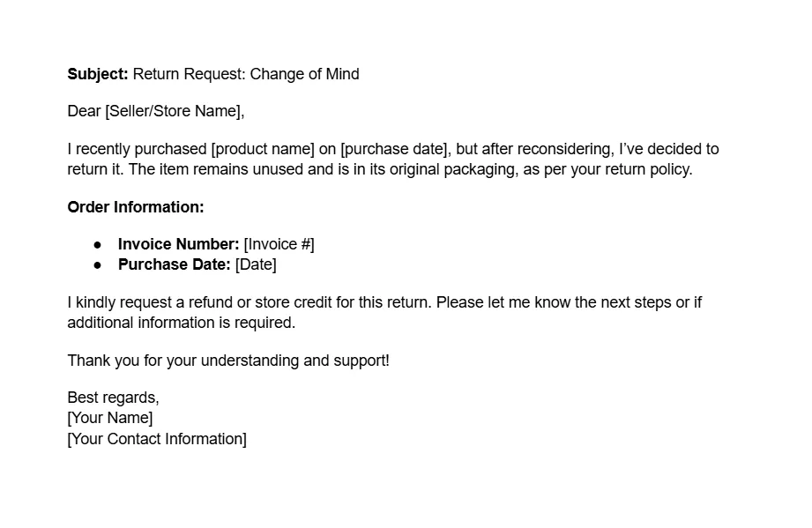The image size is (812, 528).
Task: Click the bold Invoice Number label
Action: click(179, 244)
